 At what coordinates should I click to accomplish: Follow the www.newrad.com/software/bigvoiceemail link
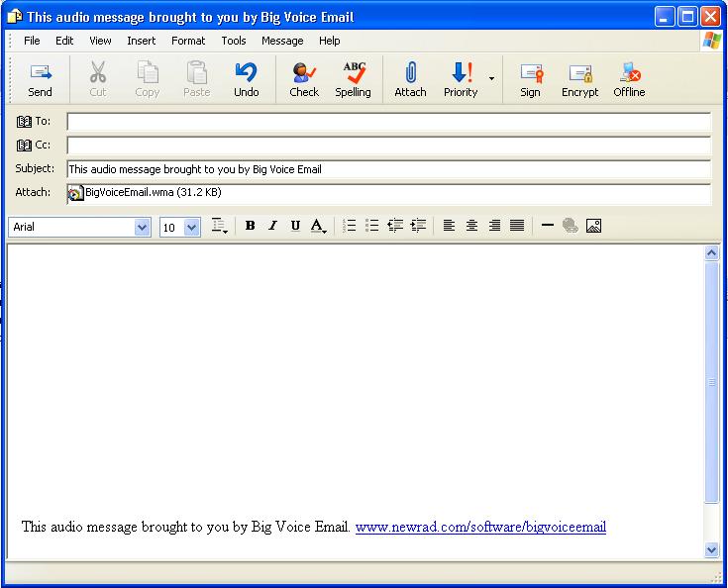coord(480,528)
